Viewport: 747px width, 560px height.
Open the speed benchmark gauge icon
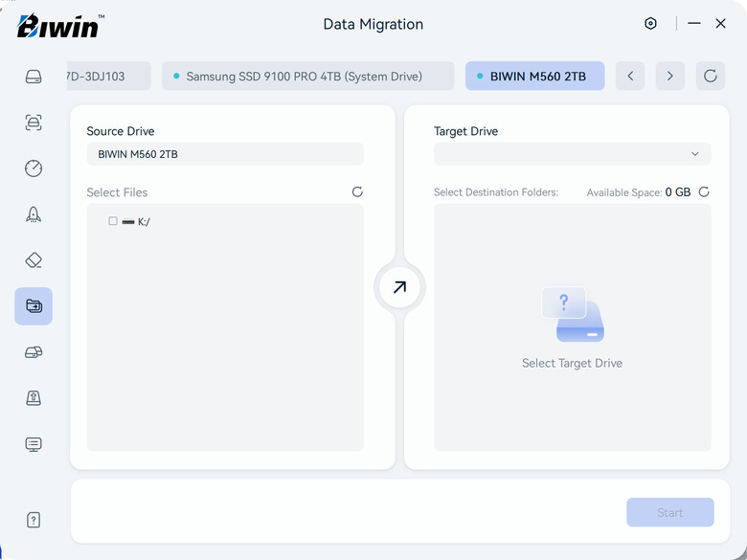pyautogui.click(x=34, y=168)
